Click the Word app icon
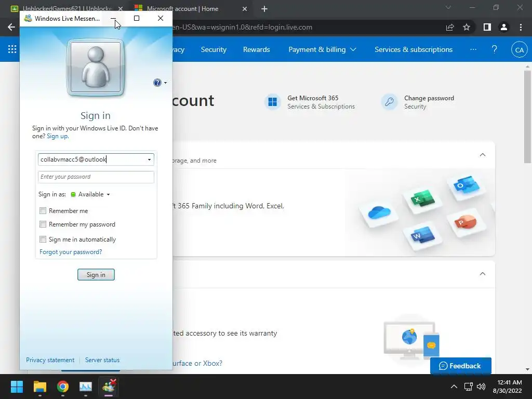The width and height of the screenshot is (532, 399). pyautogui.click(x=423, y=235)
